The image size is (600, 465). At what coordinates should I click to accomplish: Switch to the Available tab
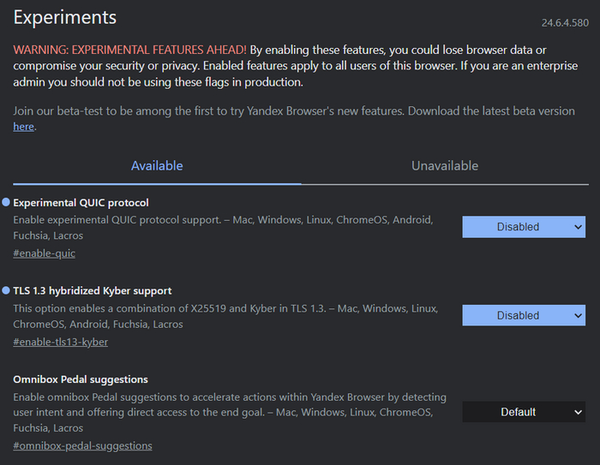[157, 166]
